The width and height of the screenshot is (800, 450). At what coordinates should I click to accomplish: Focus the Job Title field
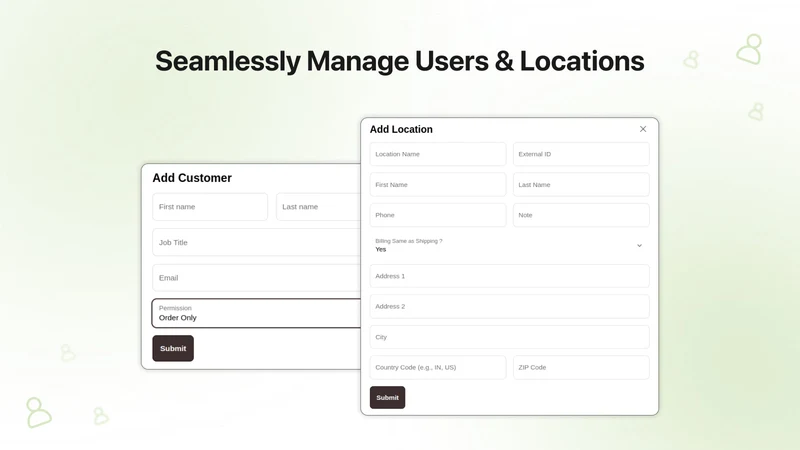[x=257, y=242]
